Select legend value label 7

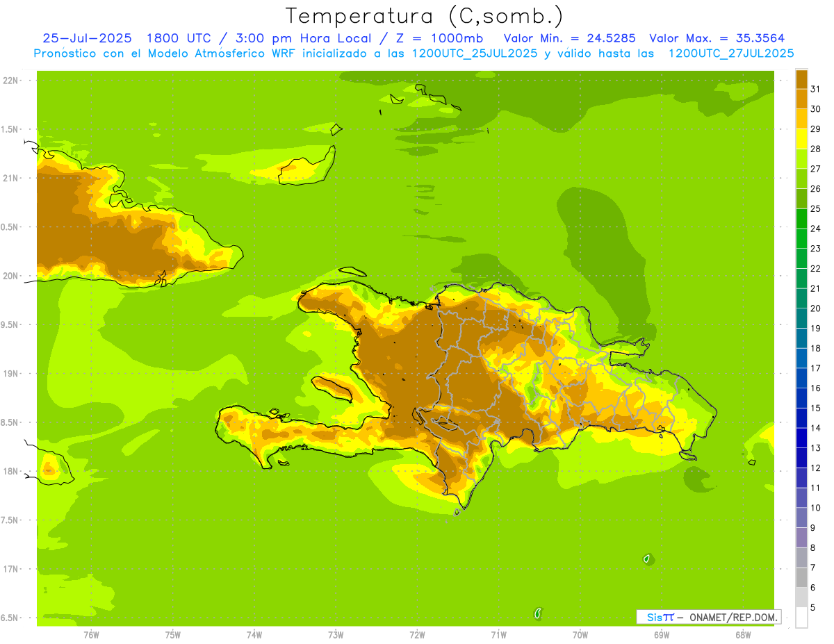tap(812, 568)
